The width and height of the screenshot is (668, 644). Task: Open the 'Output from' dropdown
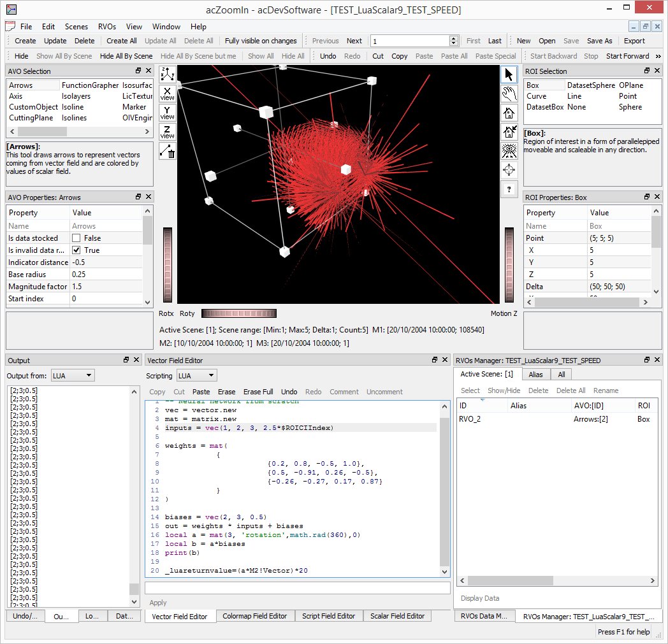73,376
